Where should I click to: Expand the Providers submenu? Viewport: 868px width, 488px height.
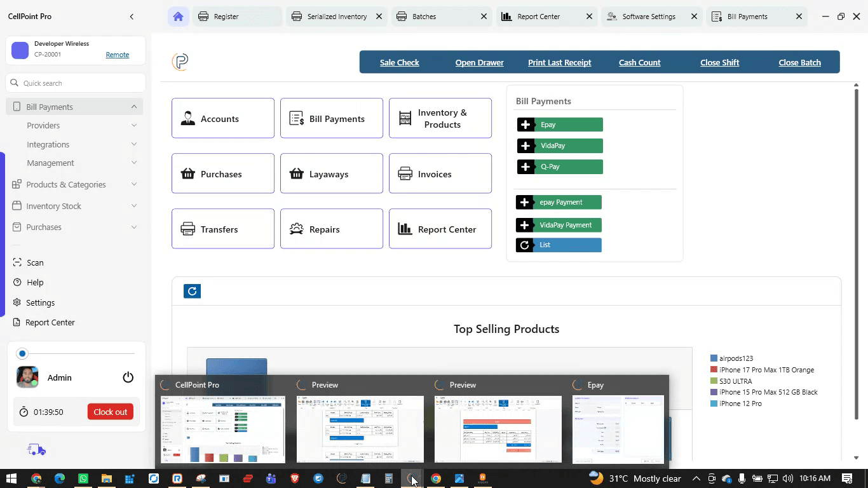(134, 125)
